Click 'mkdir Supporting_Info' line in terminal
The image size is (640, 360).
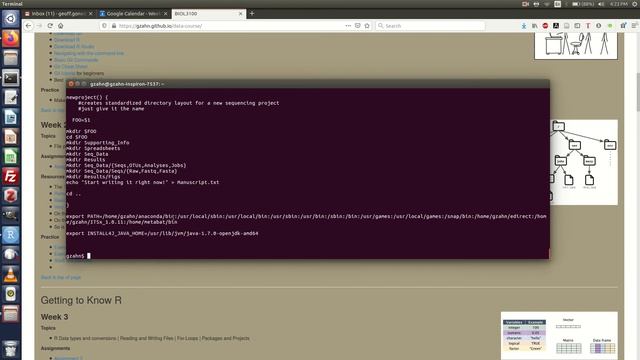point(98,142)
